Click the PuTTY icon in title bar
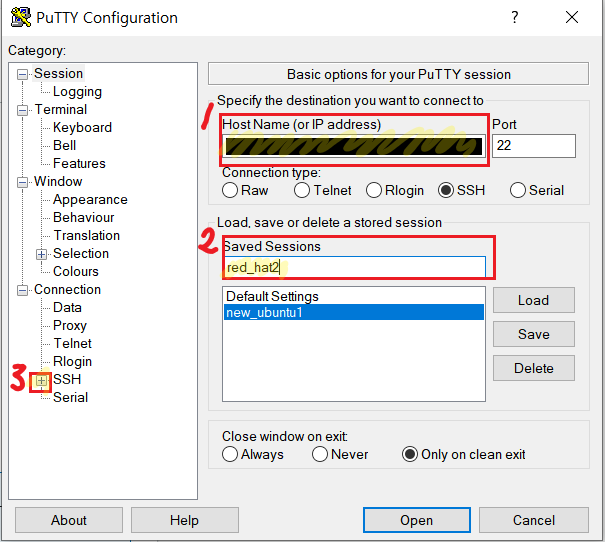 coord(21,18)
